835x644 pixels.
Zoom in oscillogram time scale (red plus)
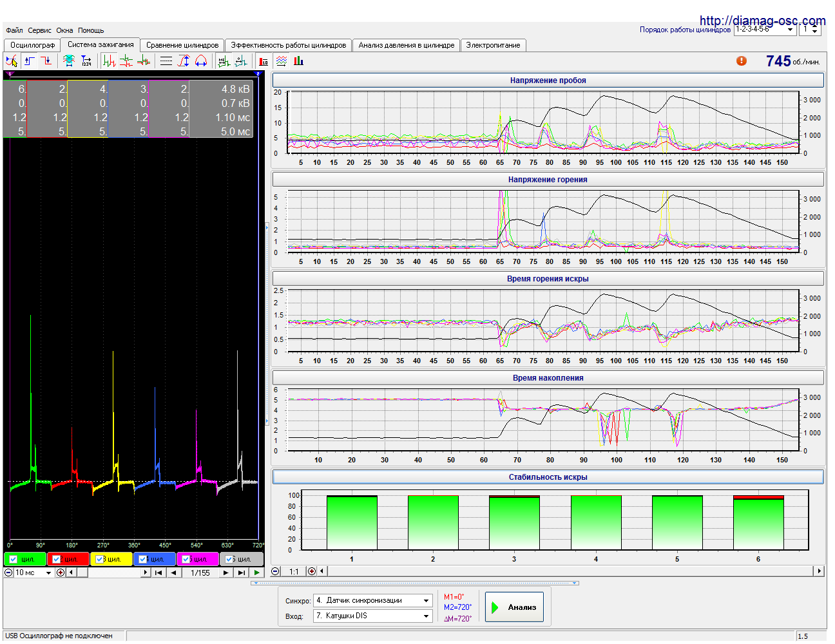61,573
